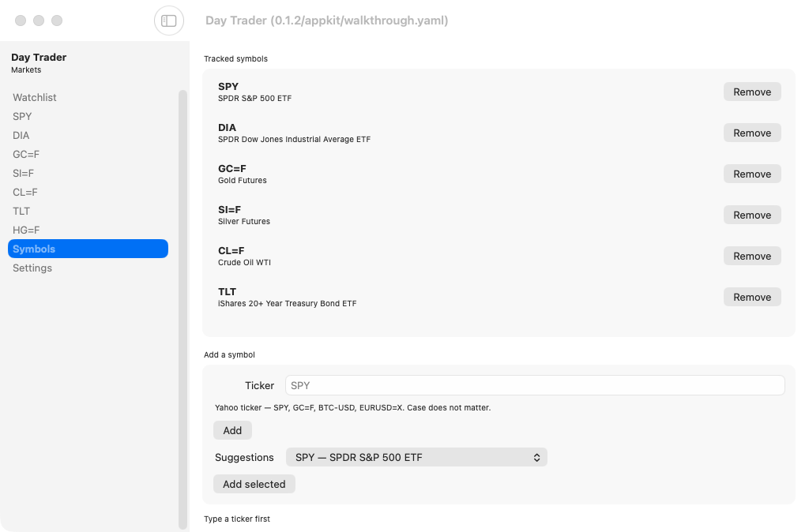Open HG=F sidebar item

(x=88, y=230)
